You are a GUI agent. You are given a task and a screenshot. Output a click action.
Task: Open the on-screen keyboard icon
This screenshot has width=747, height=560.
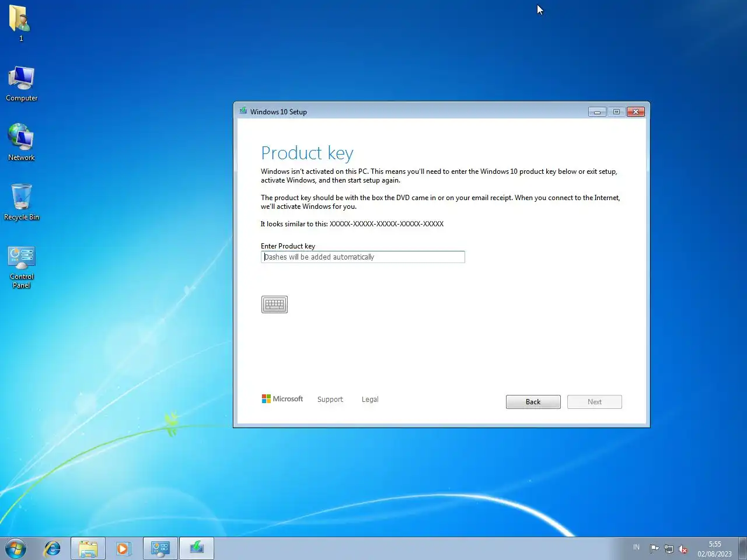click(274, 304)
